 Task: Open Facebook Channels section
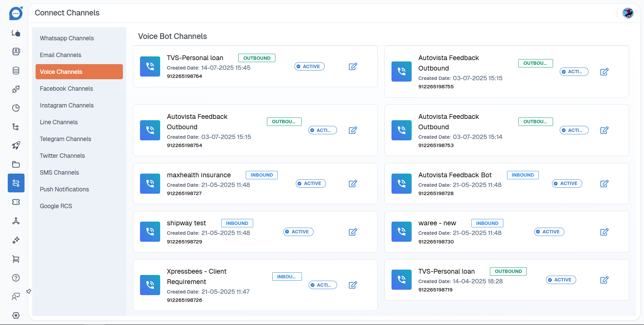66,89
